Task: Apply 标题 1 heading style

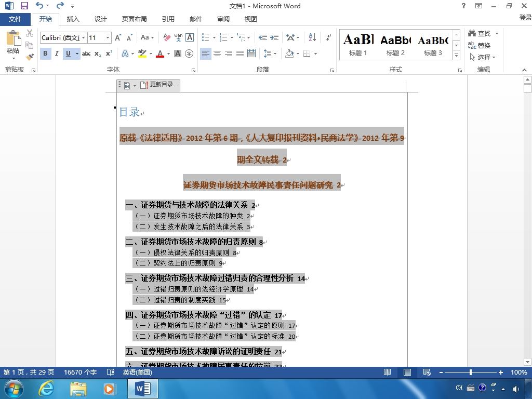Action: (358, 45)
